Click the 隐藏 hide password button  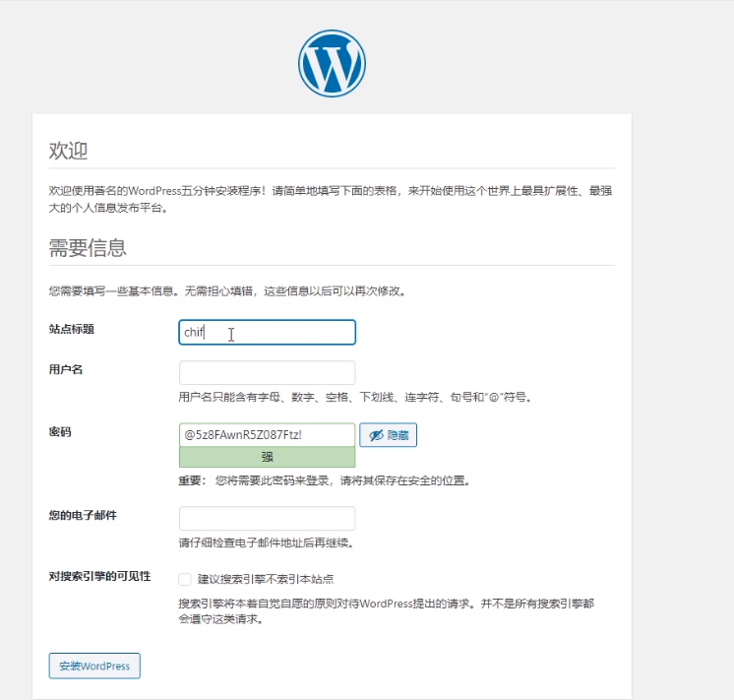click(x=388, y=435)
